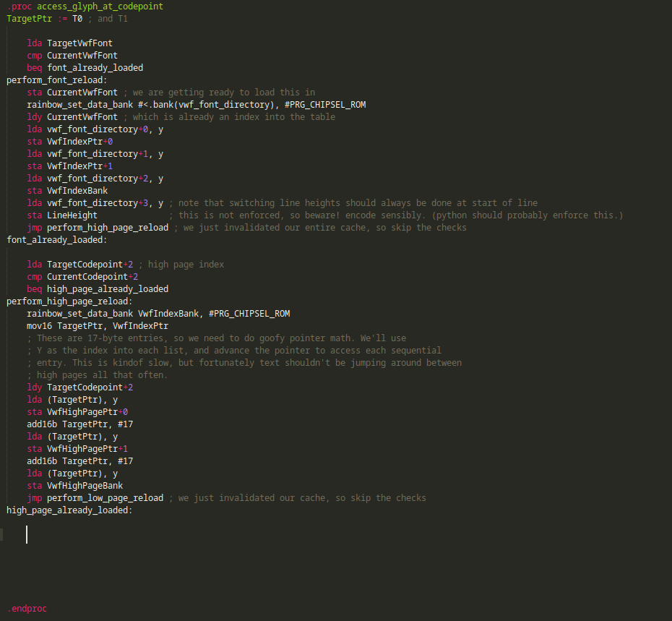This screenshot has width=672, height=621.
Task: Click the font_already_loaded: label definition
Action: [x=57, y=240]
